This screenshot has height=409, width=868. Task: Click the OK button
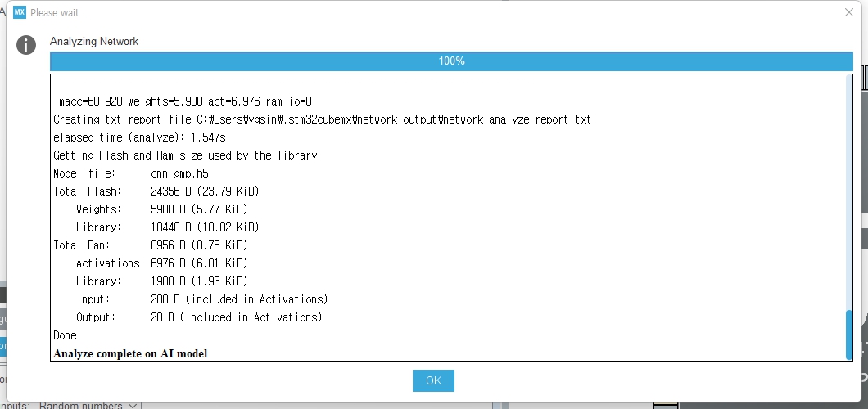433,380
